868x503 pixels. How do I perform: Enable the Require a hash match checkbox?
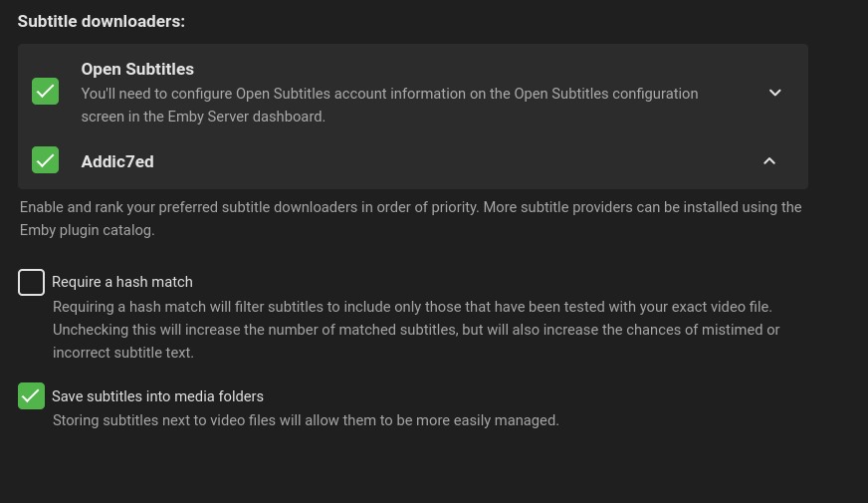click(x=31, y=282)
